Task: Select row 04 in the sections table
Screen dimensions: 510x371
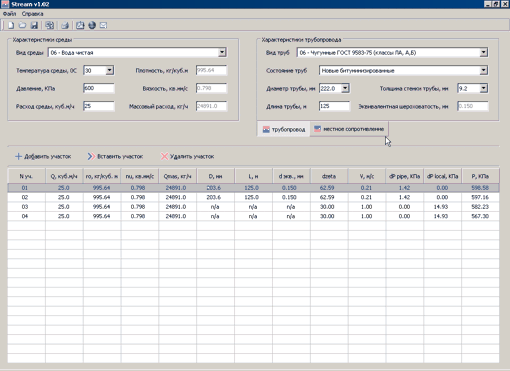Action: pyautogui.click(x=253, y=216)
